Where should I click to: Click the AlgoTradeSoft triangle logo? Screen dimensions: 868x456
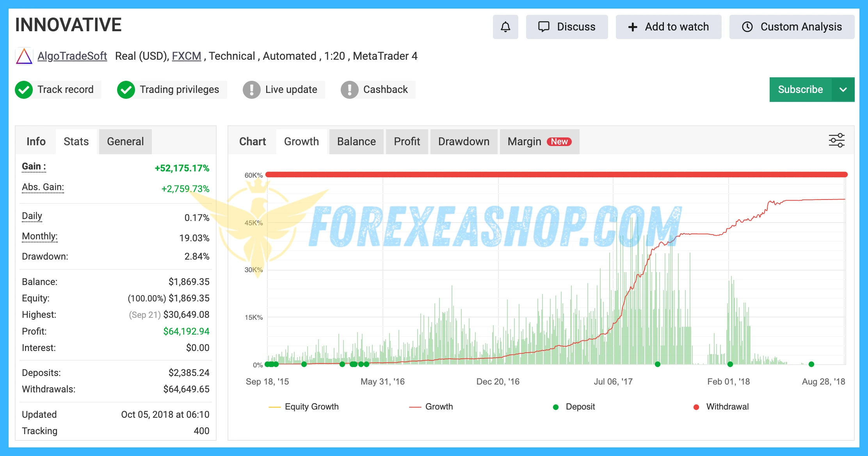24,56
